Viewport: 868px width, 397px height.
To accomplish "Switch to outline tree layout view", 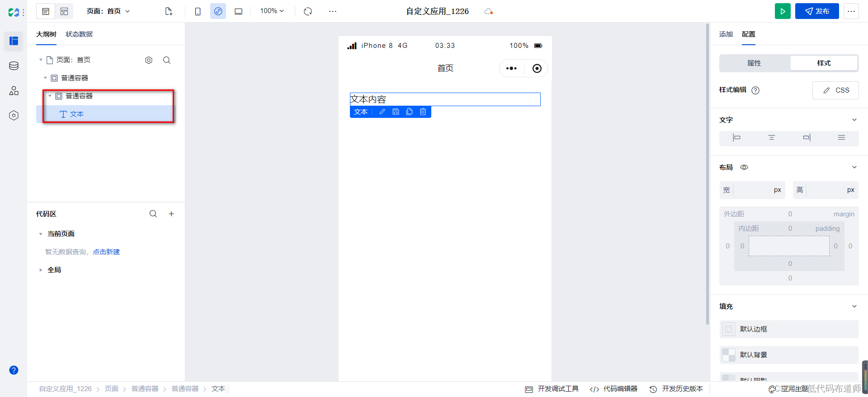I will [x=46, y=11].
